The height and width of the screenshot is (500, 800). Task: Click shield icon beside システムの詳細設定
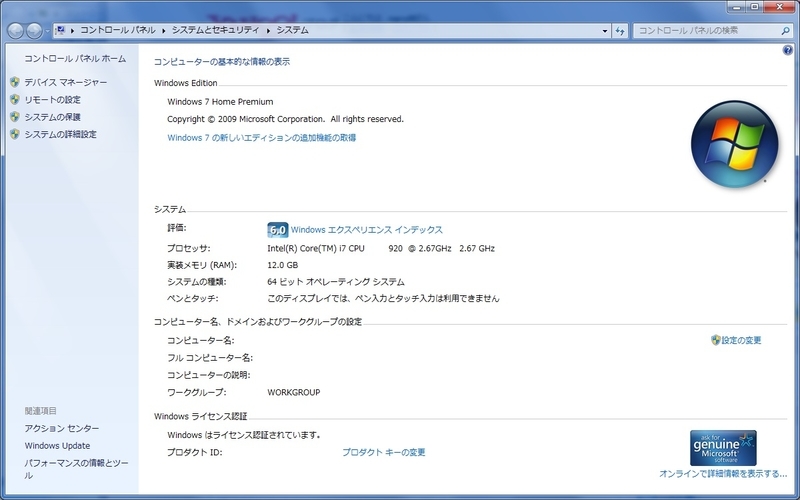[15, 134]
